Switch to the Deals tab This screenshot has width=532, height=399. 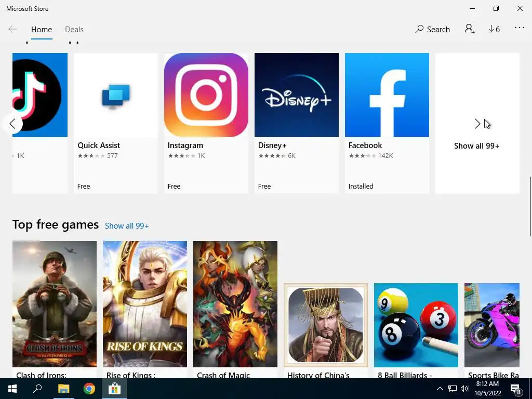point(74,30)
